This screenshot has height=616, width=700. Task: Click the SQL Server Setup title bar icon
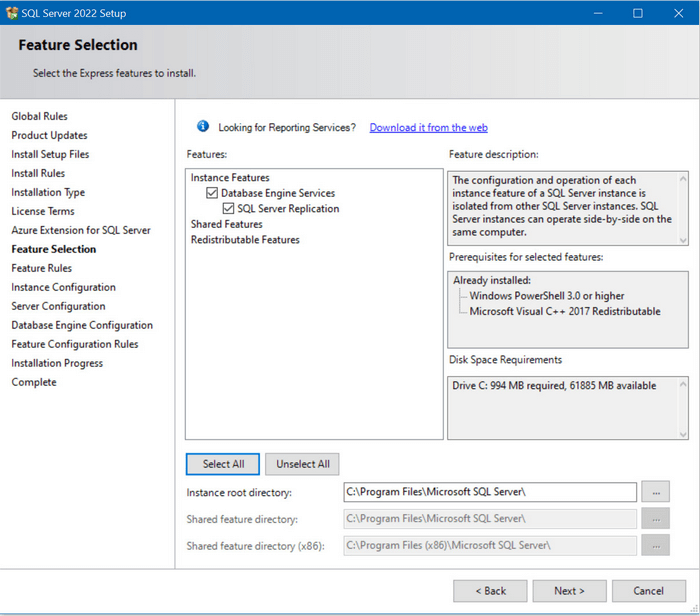[11, 13]
